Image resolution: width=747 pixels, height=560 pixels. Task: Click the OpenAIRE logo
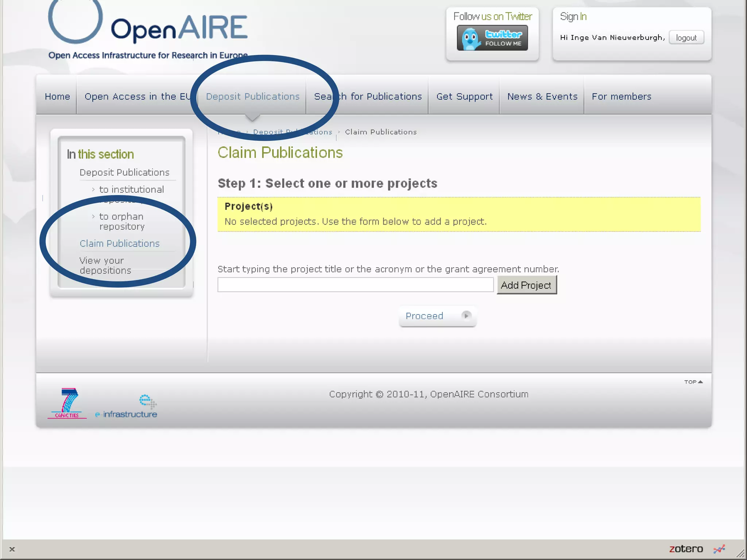[148, 29]
